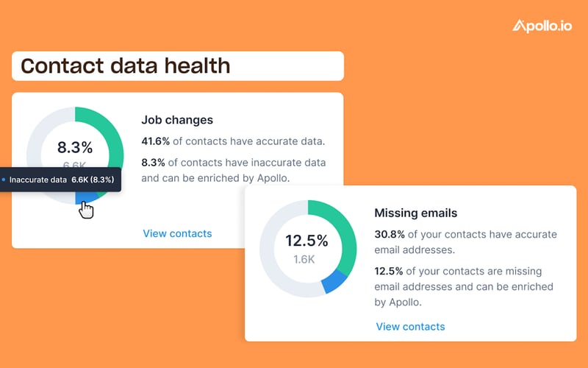Click the 8.3% center value in donut

[75, 147]
